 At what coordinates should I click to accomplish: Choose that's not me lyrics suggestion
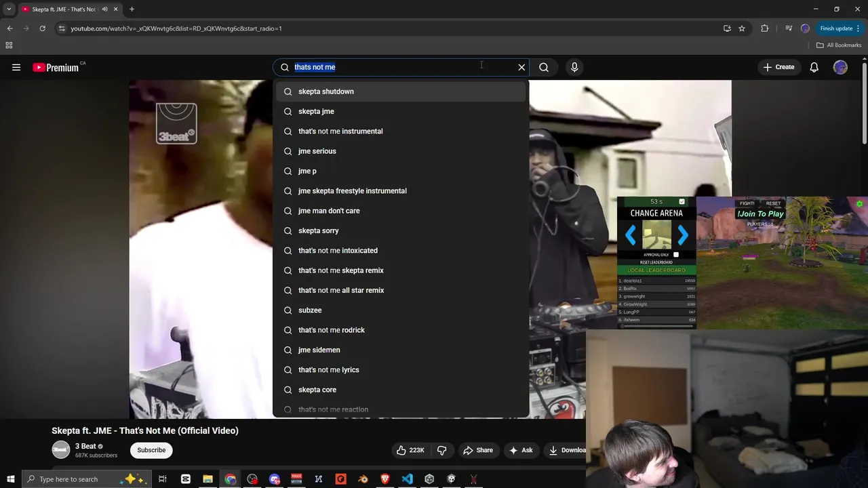click(x=401, y=369)
